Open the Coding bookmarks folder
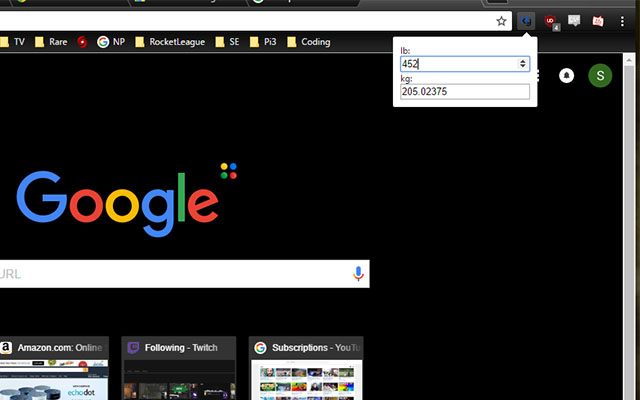Screen dimensions: 640x400 coord(309,42)
